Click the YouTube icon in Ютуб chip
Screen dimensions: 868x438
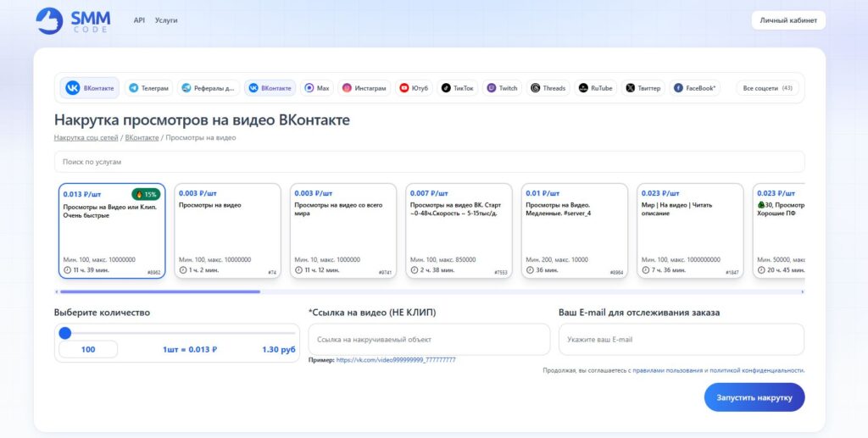pyautogui.click(x=404, y=88)
